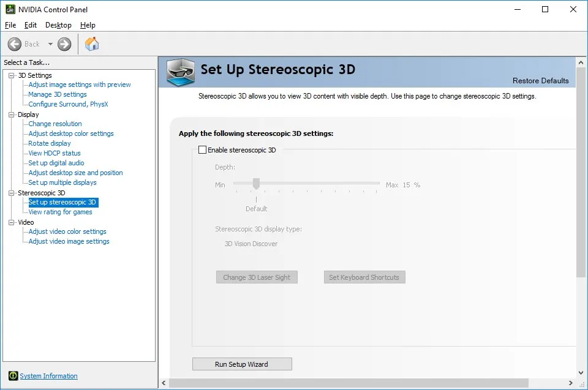588x390 pixels.
Task: Select Adjust desktop color settings
Action: point(71,133)
